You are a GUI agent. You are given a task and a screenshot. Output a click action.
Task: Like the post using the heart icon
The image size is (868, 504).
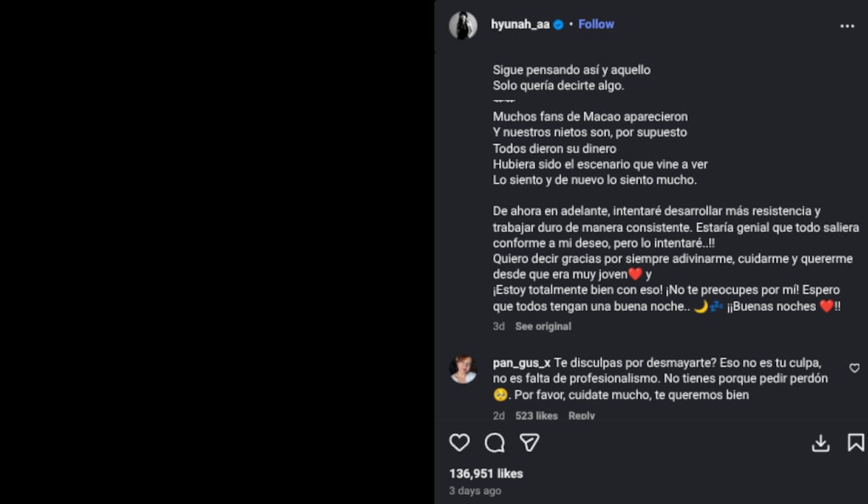click(x=459, y=442)
